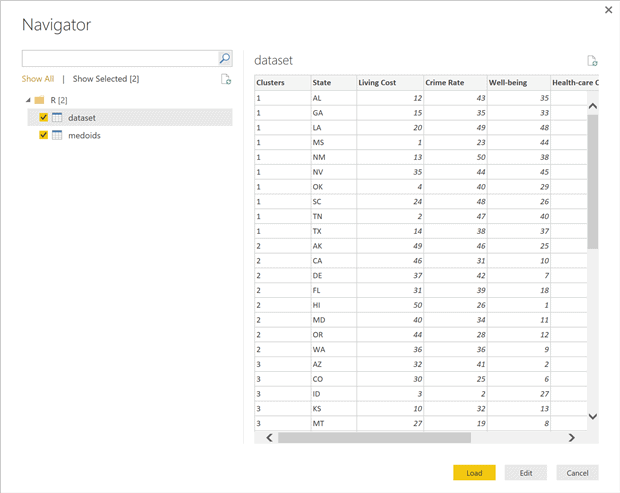Click the Cancel button
This screenshot has height=493, width=620.
coord(577,473)
